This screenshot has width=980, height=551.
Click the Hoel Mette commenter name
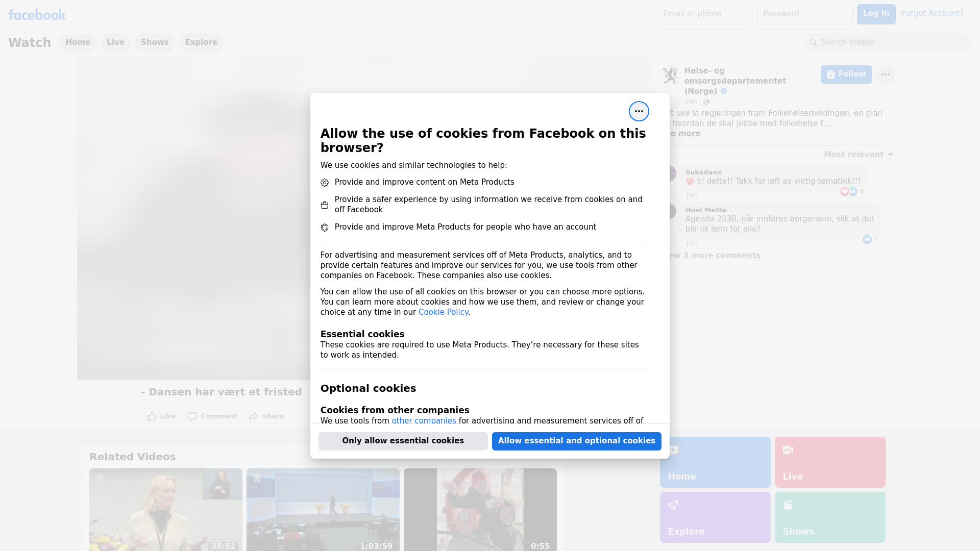point(705,210)
